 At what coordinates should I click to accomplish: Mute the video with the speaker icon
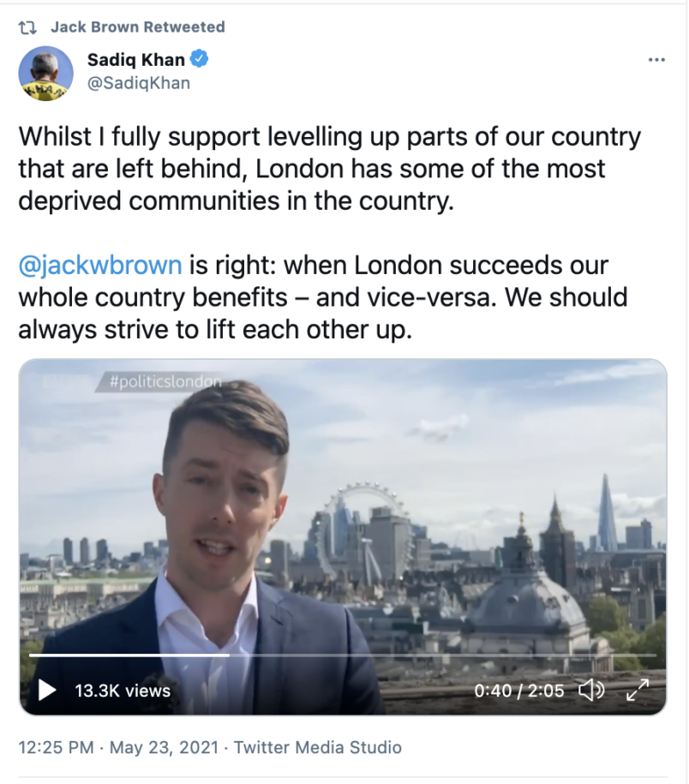[x=591, y=691]
